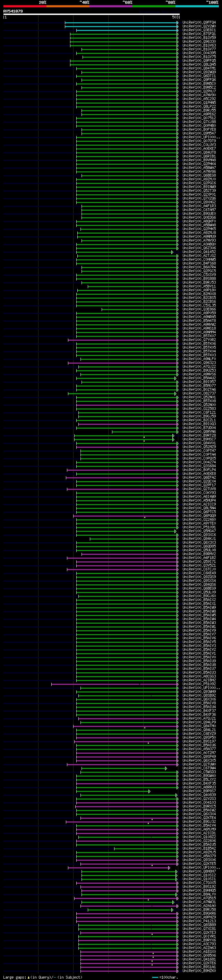Click the purple ~60% identity legend segment
This screenshot has width=222, height=980.
[x=111, y=6]
